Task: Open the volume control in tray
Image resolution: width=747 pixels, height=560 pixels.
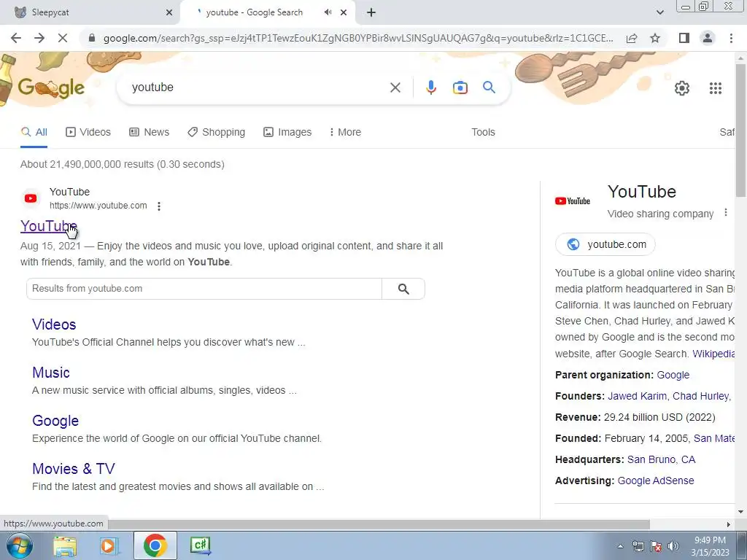Action: (673, 546)
